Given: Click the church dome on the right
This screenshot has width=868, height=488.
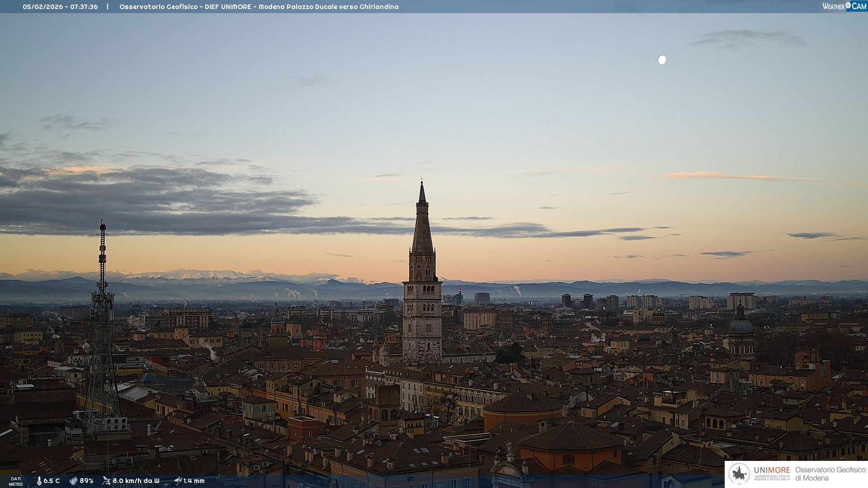Looking at the screenshot, I should pyautogui.click(x=741, y=326).
